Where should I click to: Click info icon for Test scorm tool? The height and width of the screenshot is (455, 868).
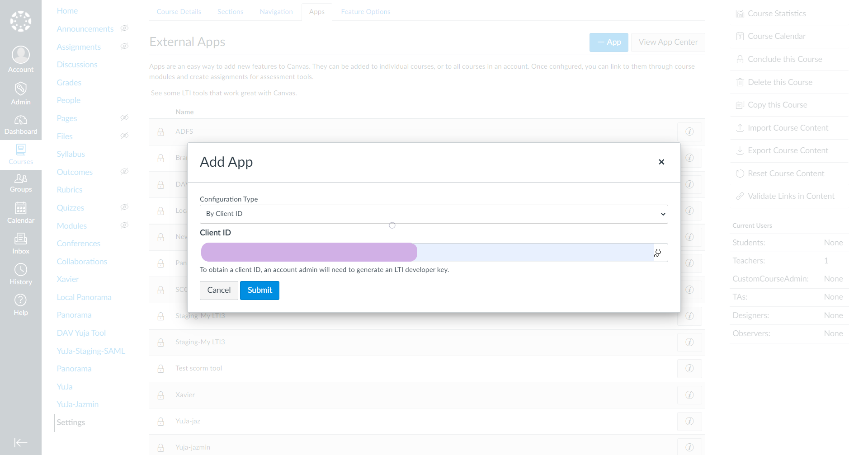(x=689, y=368)
